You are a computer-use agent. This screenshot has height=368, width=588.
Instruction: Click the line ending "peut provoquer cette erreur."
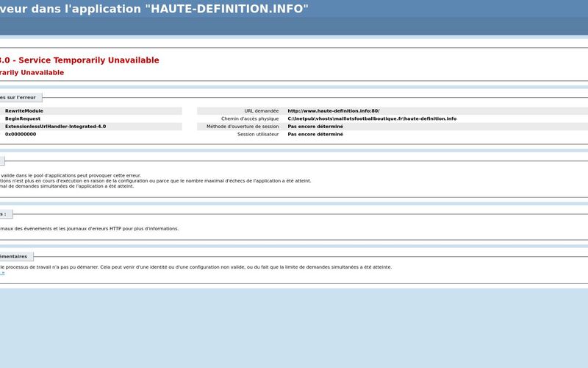point(71,175)
